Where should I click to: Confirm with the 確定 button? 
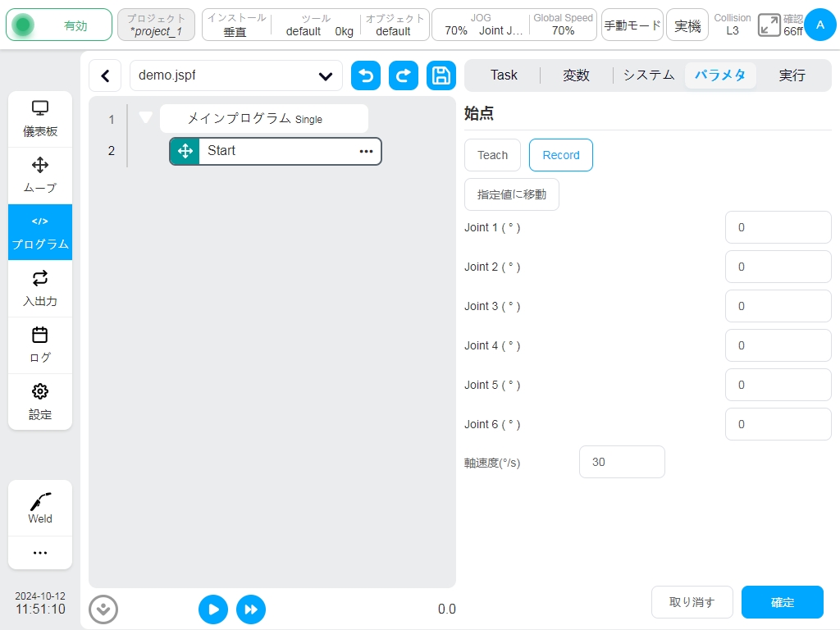coord(782,602)
